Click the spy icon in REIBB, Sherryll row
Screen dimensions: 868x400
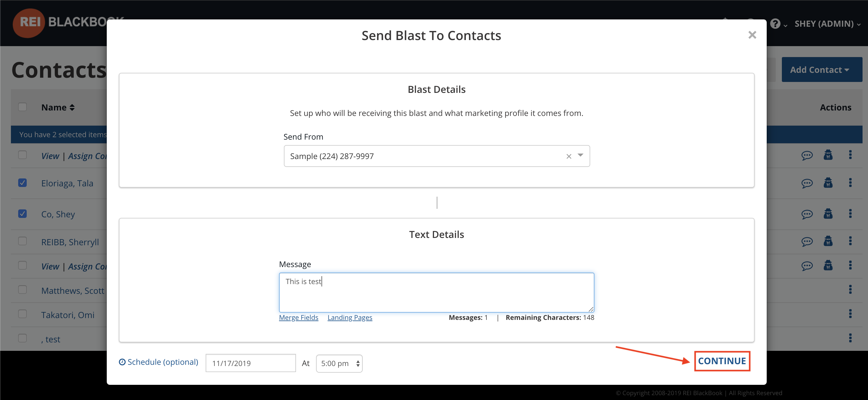click(x=828, y=241)
